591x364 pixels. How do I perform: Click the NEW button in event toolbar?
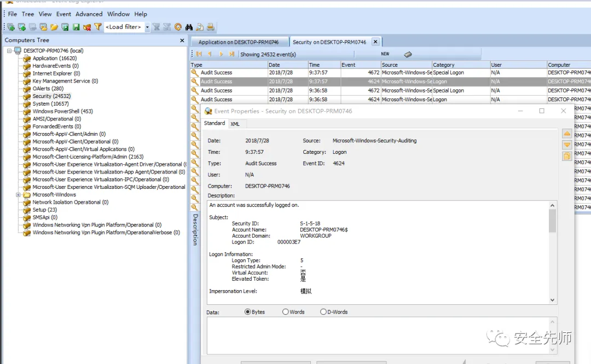(x=385, y=54)
